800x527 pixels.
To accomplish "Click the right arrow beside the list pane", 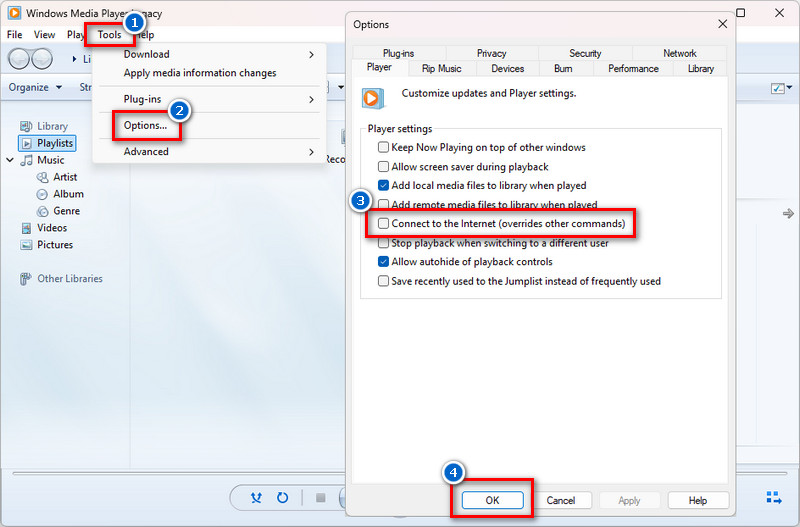I will (x=788, y=213).
